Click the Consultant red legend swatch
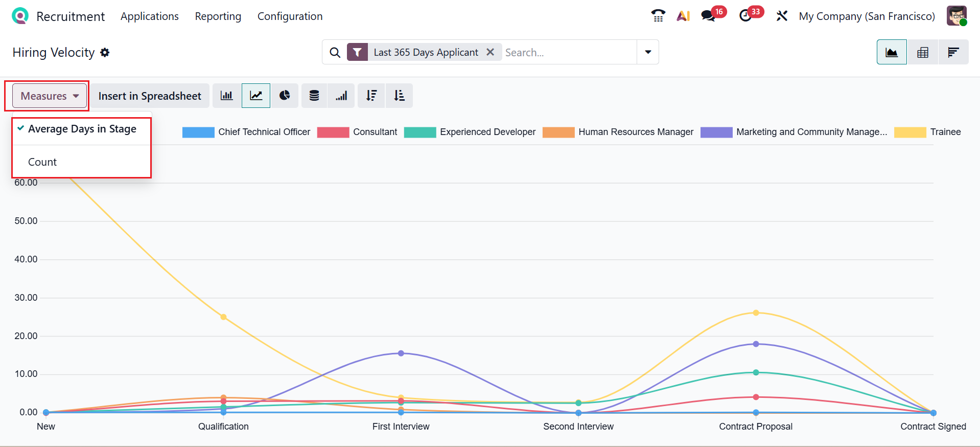Screen dimensions: 980x447 (x=333, y=132)
